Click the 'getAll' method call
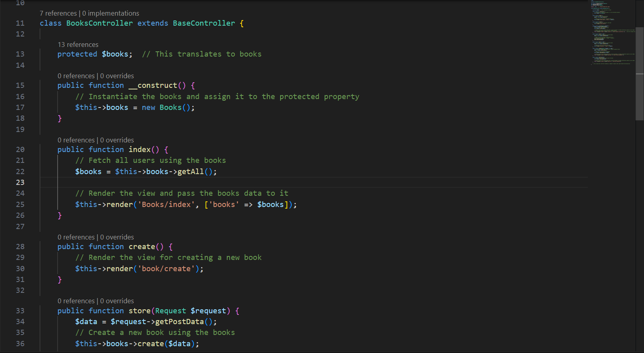Screen dimensions: 644x353 click(x=191, y=172)
